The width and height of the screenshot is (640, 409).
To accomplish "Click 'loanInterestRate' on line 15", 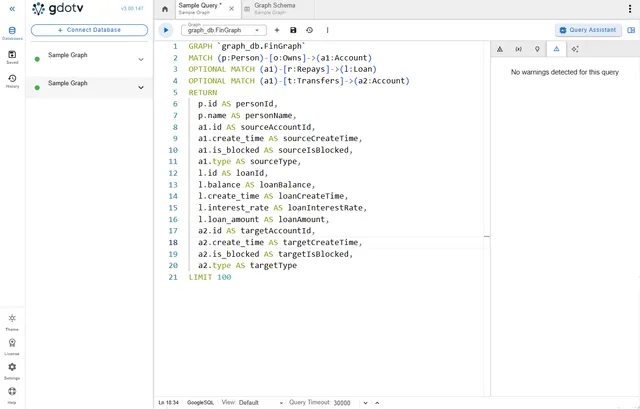I will click(327, 208).
